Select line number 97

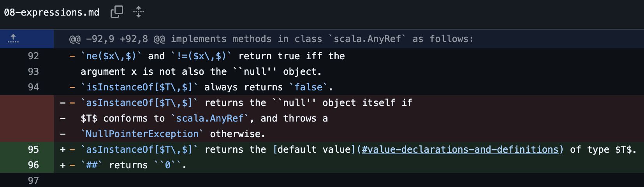(x=33, y=181)
